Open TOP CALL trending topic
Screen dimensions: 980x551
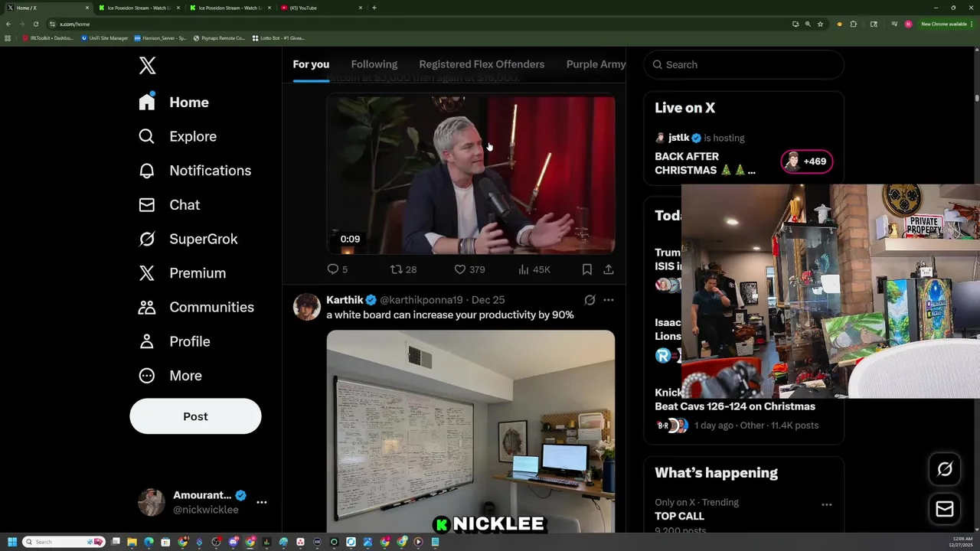(x=679, y=517)
